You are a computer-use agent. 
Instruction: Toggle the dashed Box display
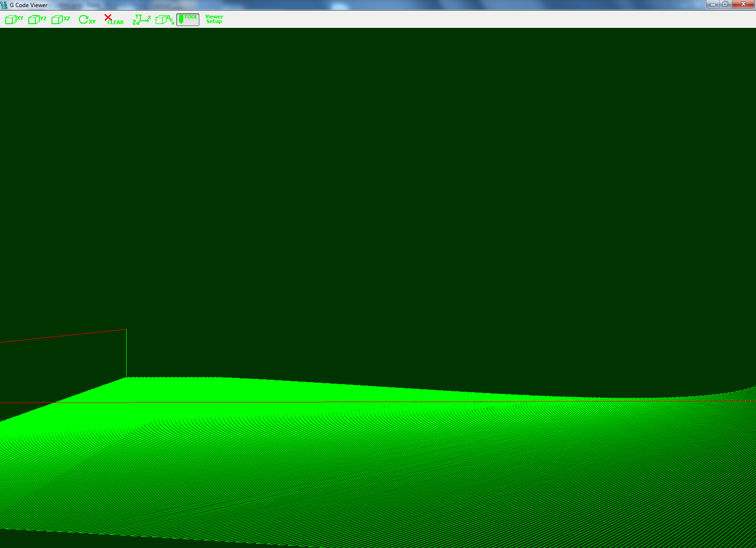pyautogui.click(x=165, y=19)
